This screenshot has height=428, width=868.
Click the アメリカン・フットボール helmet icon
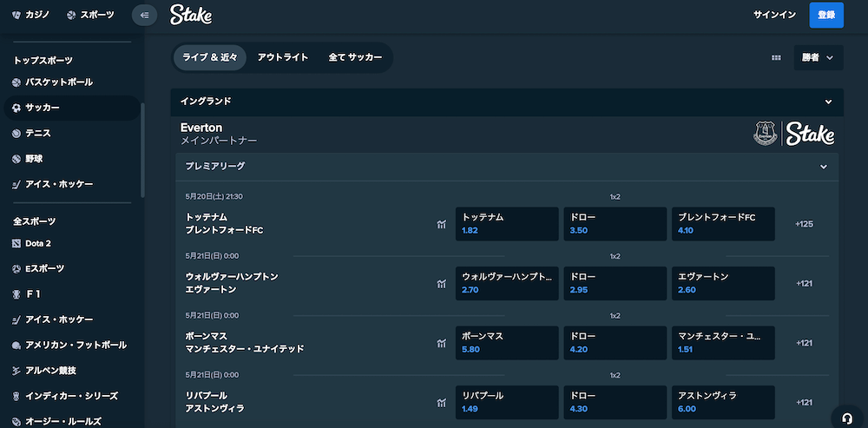point(16,346)
